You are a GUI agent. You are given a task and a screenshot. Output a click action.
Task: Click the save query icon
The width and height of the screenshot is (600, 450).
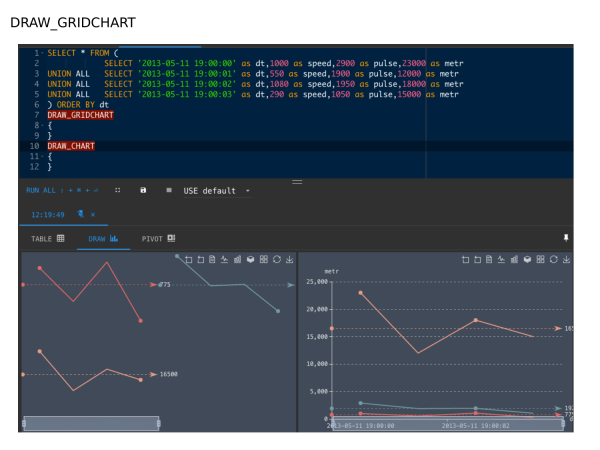(143, 190)
